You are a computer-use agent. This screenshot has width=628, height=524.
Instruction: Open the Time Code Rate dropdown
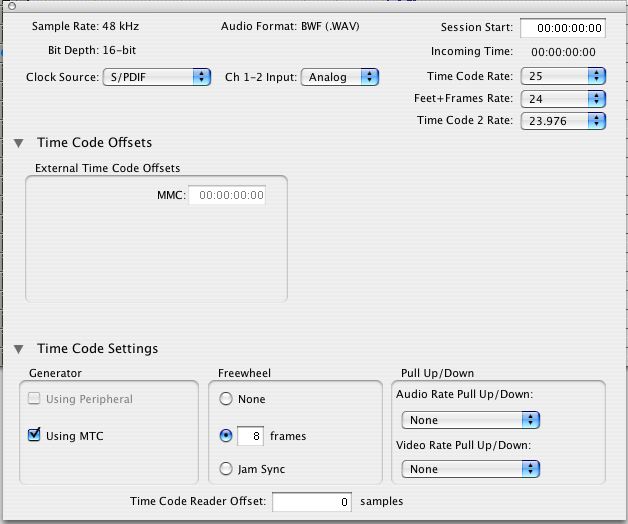(563, 76)
